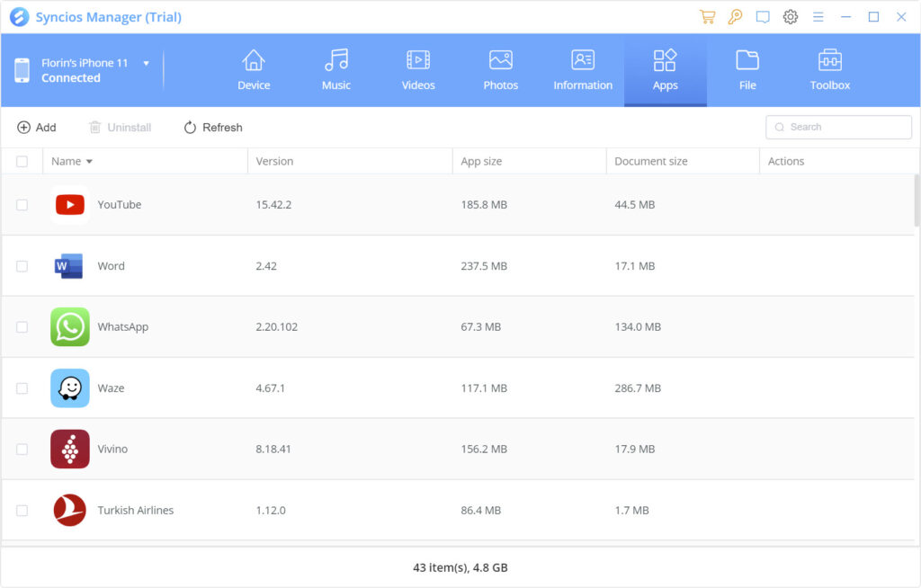The width and height of the screenshot is (921, 588).
Task: Click the Waze app icon
Action: click(70, 388)
